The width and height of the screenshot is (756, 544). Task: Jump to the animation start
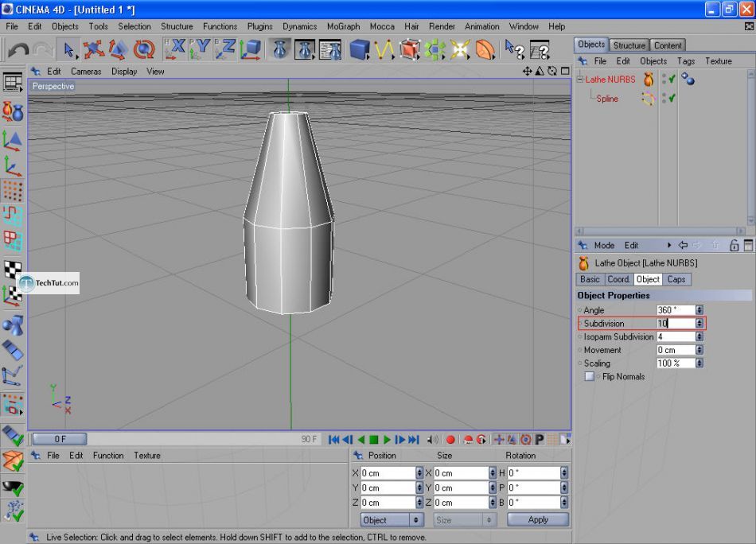pos(333,440)
